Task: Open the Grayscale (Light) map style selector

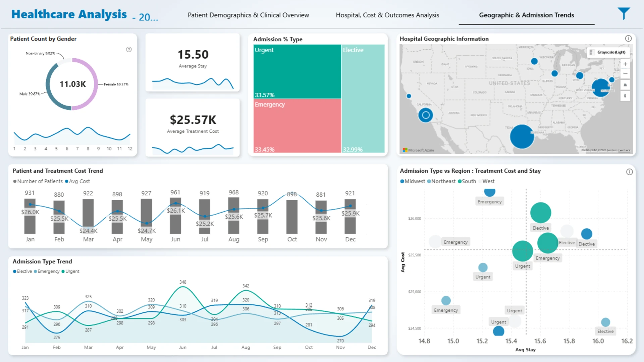Action: click(608, 52)
